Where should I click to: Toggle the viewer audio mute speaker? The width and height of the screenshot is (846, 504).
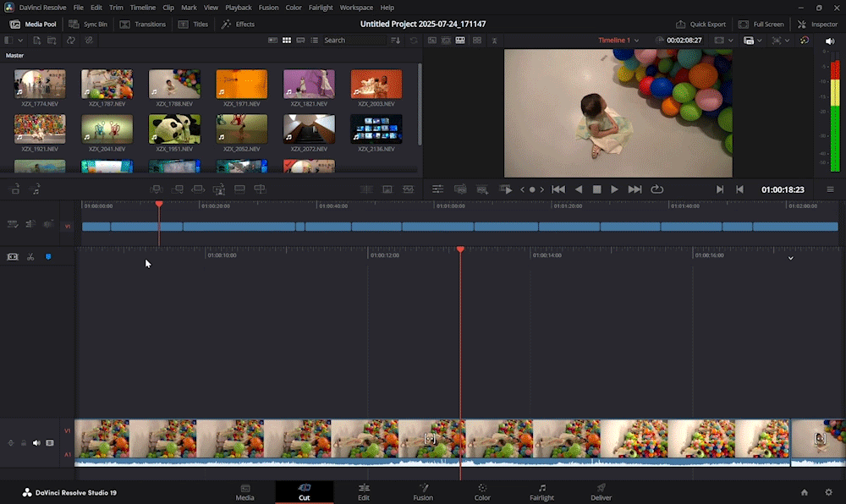829,41
